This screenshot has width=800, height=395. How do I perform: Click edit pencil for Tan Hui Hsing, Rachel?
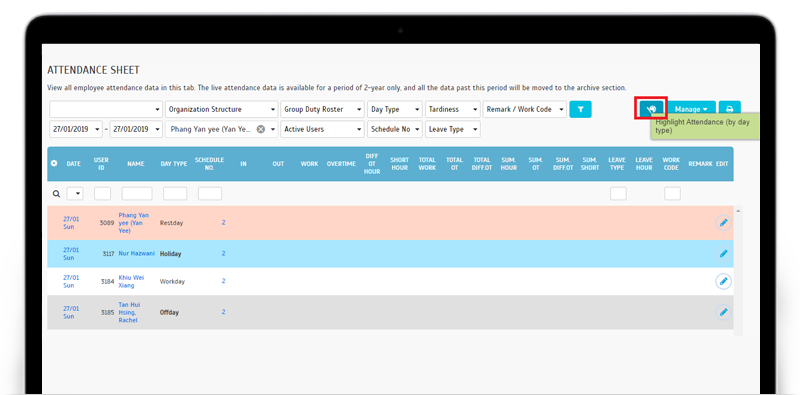723,312
